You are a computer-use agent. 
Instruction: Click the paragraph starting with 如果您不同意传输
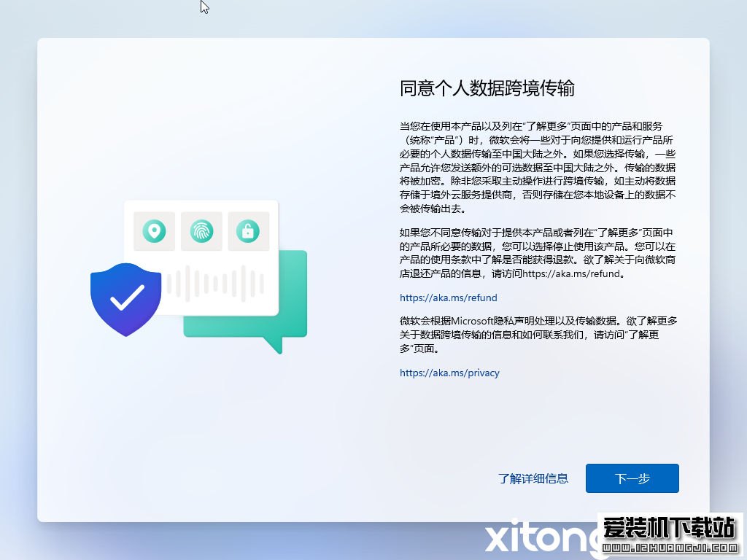(x=538, y=253)
